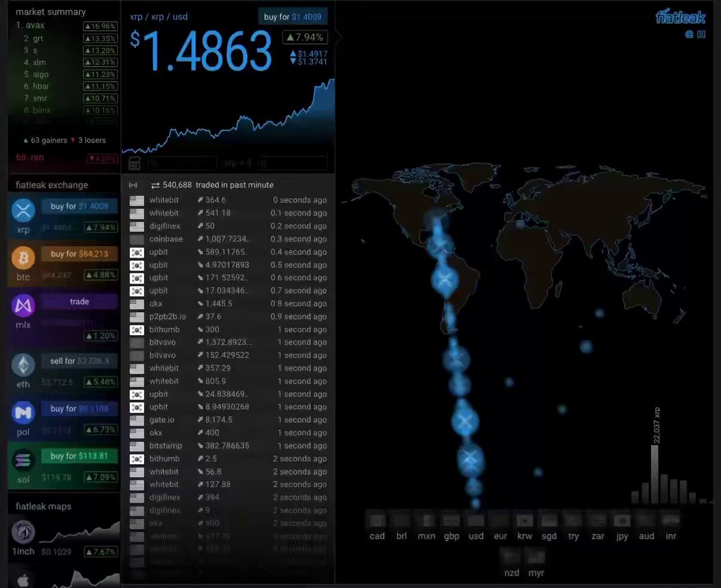Click the bitstamp 382.786635 trade row
This screenshot has height=588, width=721.
pyautogui.click(x=228, y=446)
